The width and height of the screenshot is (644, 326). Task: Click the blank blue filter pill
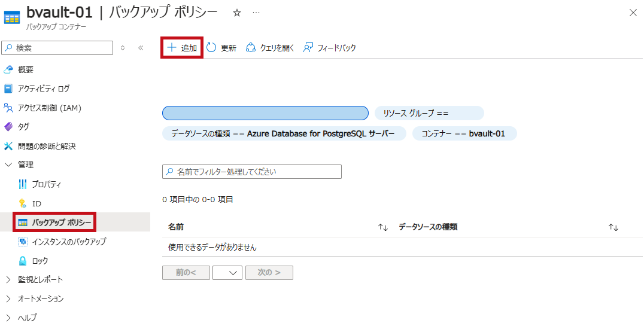point(265,113)
